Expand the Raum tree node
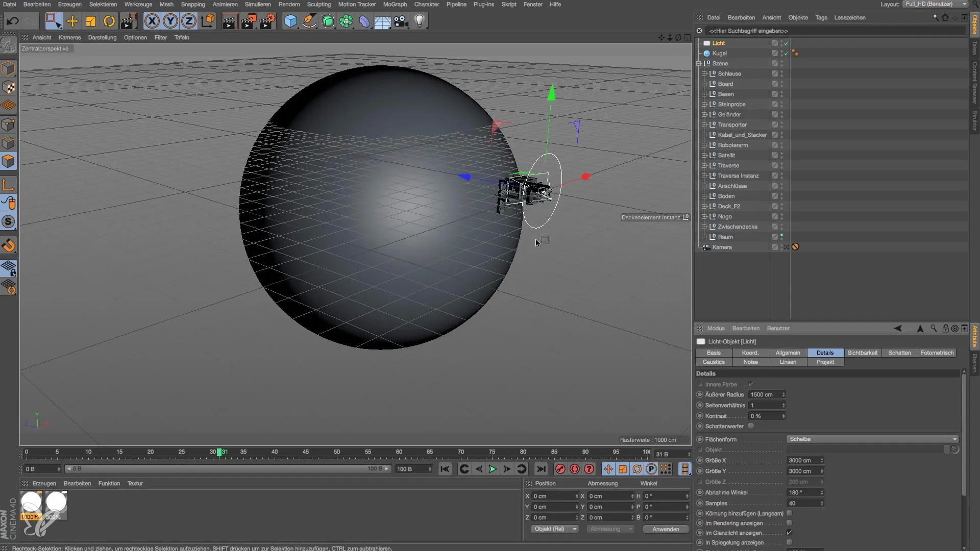Viewport: 980px width, 551px height. (704, 237)
